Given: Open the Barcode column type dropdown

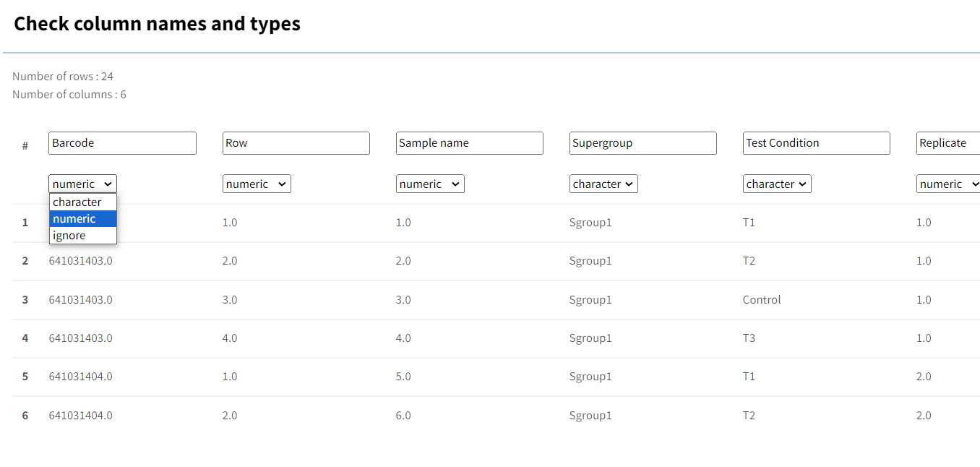Looking at the screenshot, I should click(x=82, y=184).
